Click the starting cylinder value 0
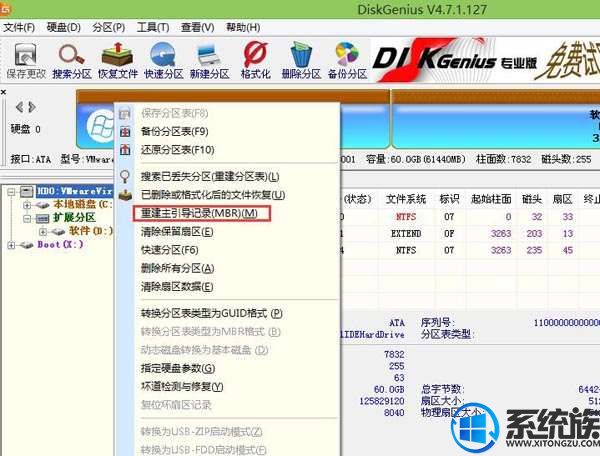 tap(508, 217)
